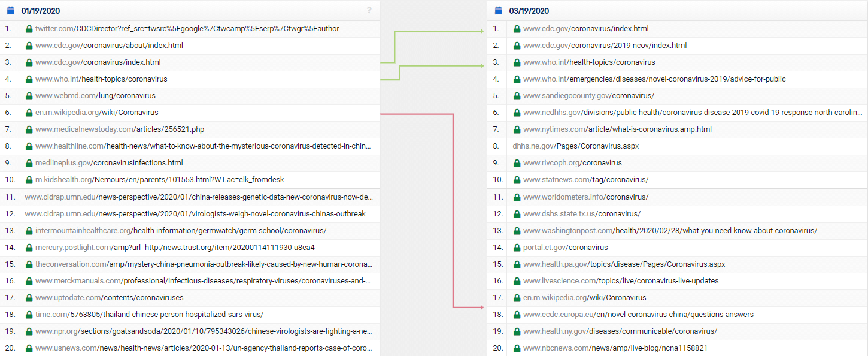This screenshot has width=868, height=356.
Task: Click the padlock icon beside www.webmd.com result
Action: (x=29, y=96)
